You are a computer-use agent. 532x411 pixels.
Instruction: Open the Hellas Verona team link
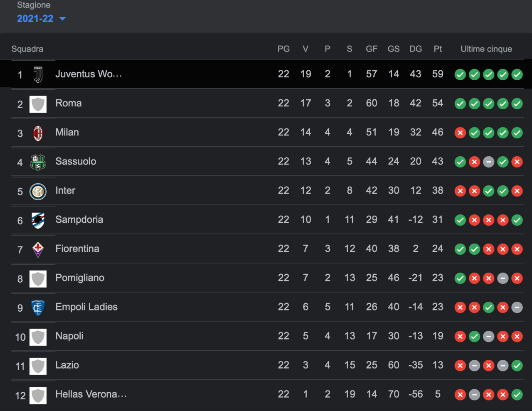tap(91, 394)
